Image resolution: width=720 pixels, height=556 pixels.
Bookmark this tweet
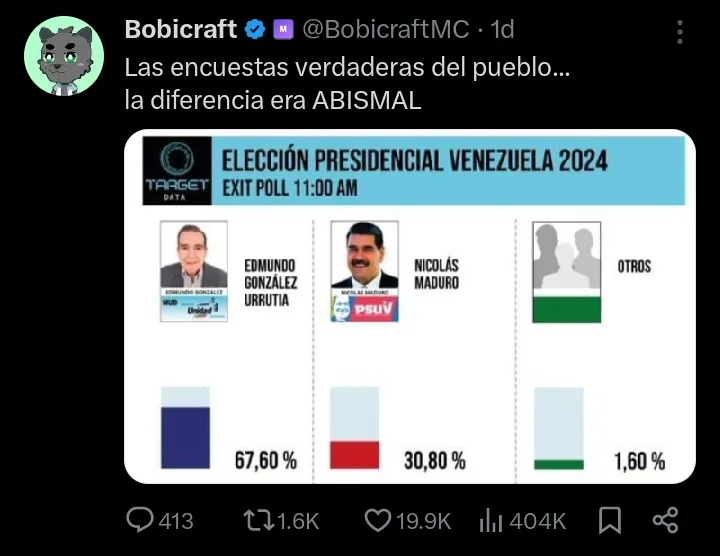click(x=609, y=520)
